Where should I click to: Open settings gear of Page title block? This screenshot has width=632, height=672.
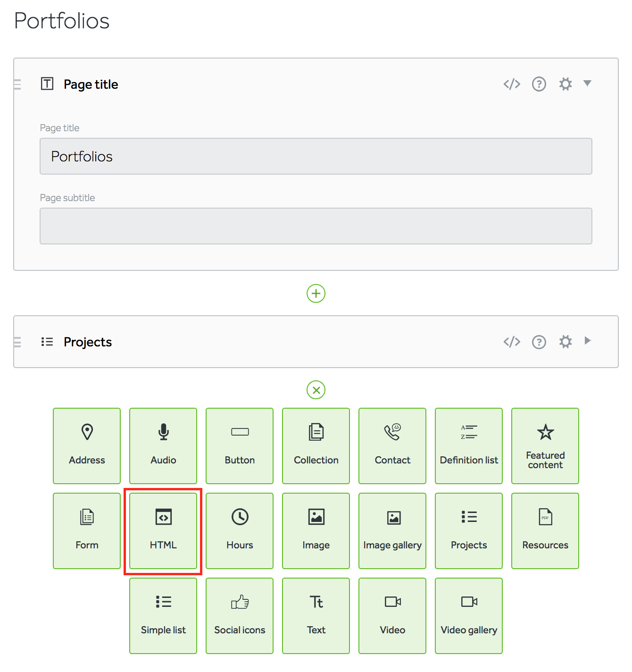[565, 84]
